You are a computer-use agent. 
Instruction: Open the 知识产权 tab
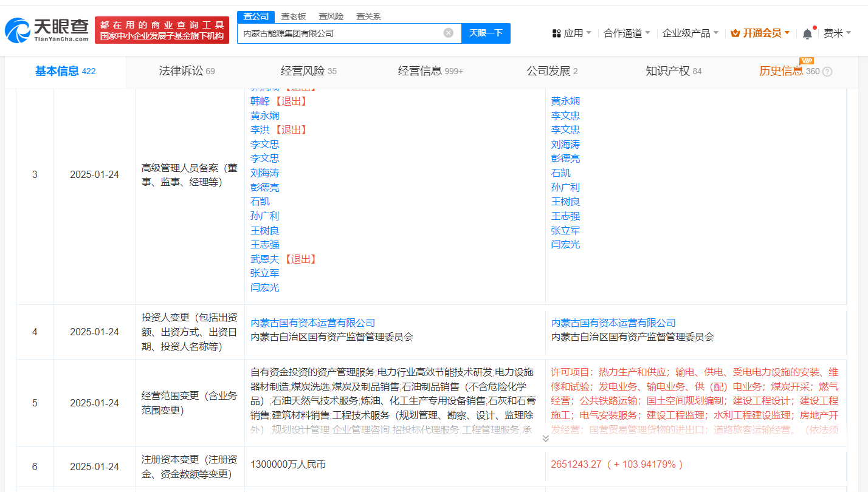point(673,71)
